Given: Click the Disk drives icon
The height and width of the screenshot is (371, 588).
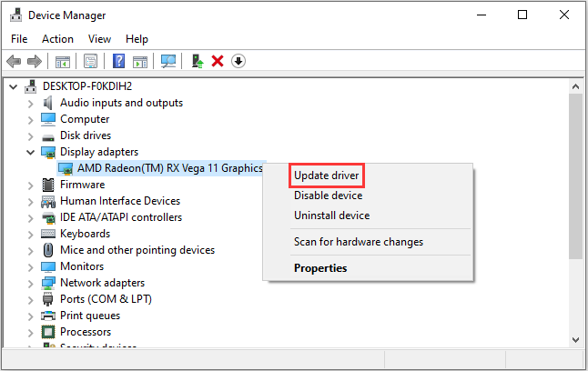Looking at the screenshot, I should pyautogui.click(x=48, y=137).
